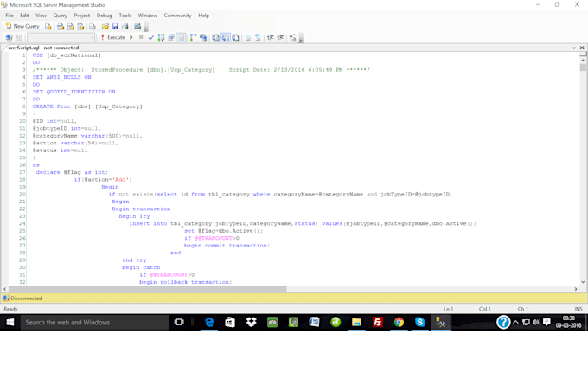
Task: Open the Project menu
Action: pyautogui.click(x=82, y=16)
